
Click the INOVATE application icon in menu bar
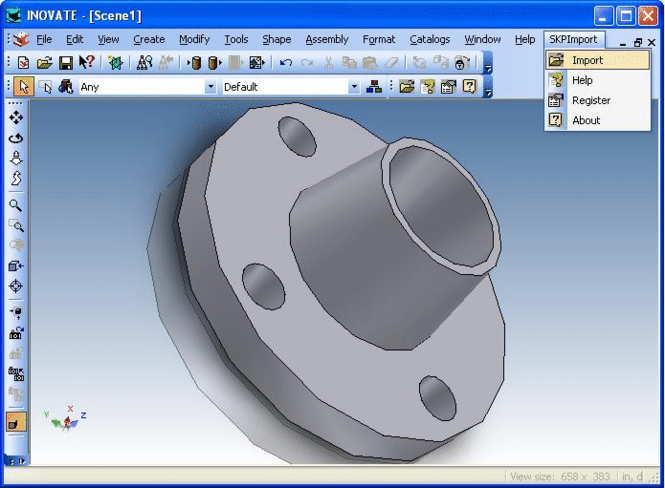pos(20,39)
